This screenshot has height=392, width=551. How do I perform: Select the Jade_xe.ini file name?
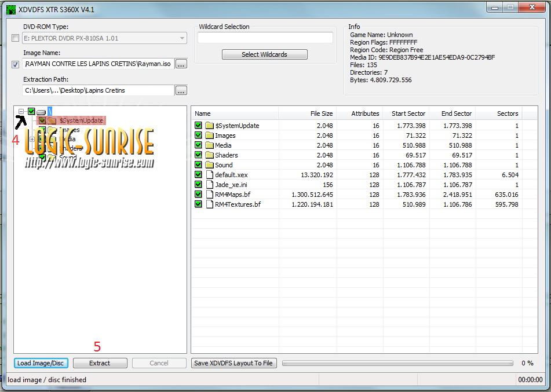point(231,184)
